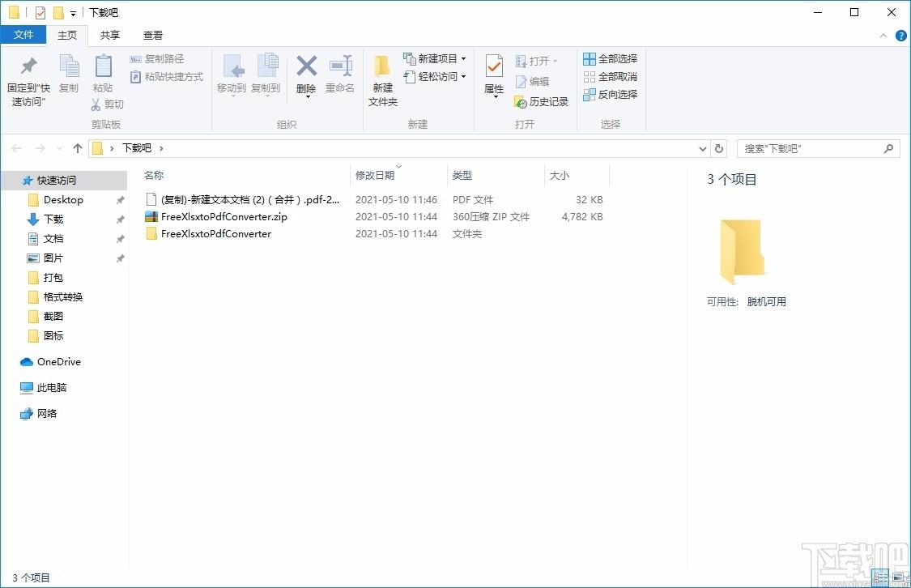Sort by Size (大小) column header
The height and width of the screenshot is (588, 911).
(559, 175)
